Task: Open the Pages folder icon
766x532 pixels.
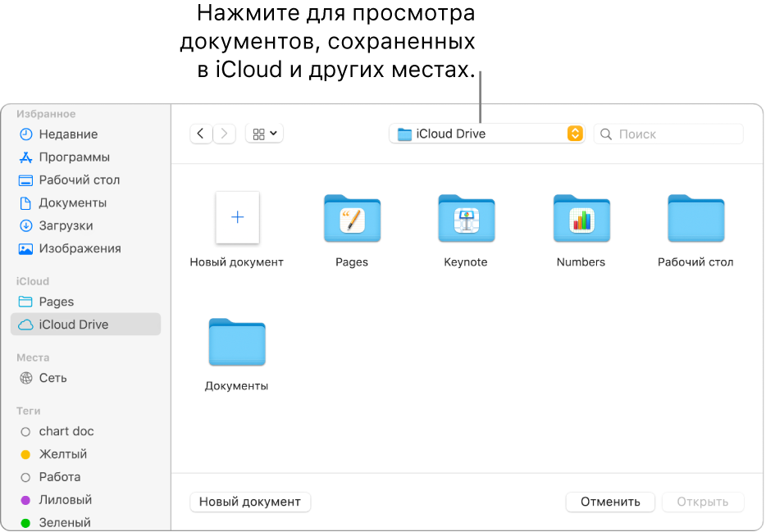Action: pyautogui.click(x=352, y=220)
